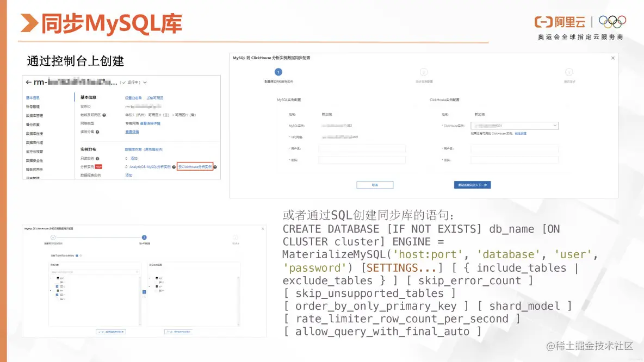
Task: Focus the MySQL 密码 input field
Action: (362, 160)
